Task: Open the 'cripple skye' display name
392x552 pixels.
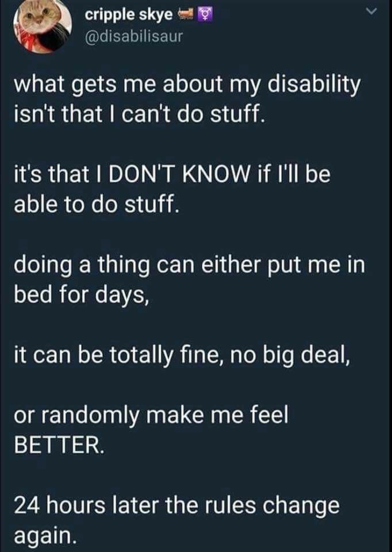Action: point(128,16)
